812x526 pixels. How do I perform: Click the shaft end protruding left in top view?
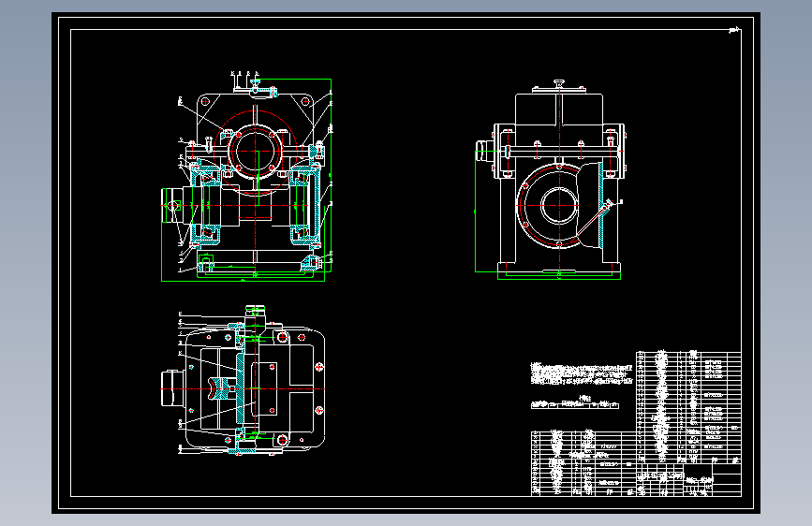click(x=172, y=388)
